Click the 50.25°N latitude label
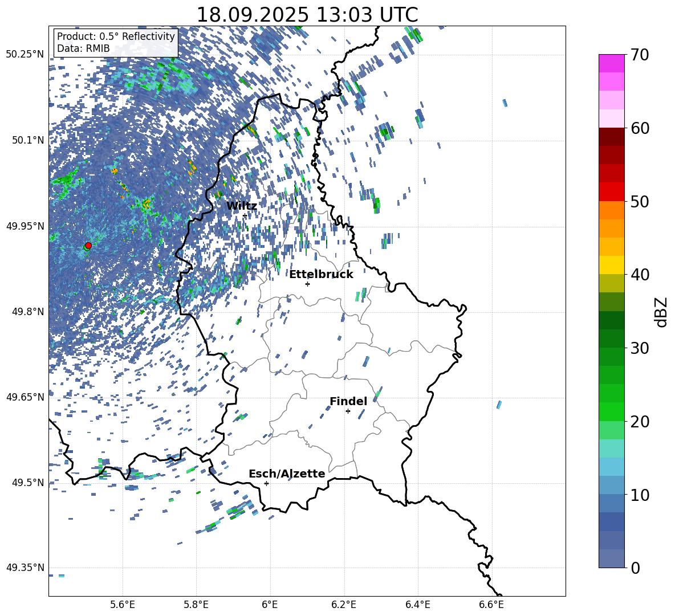This screenshot has width=675, height=616. 25,54
